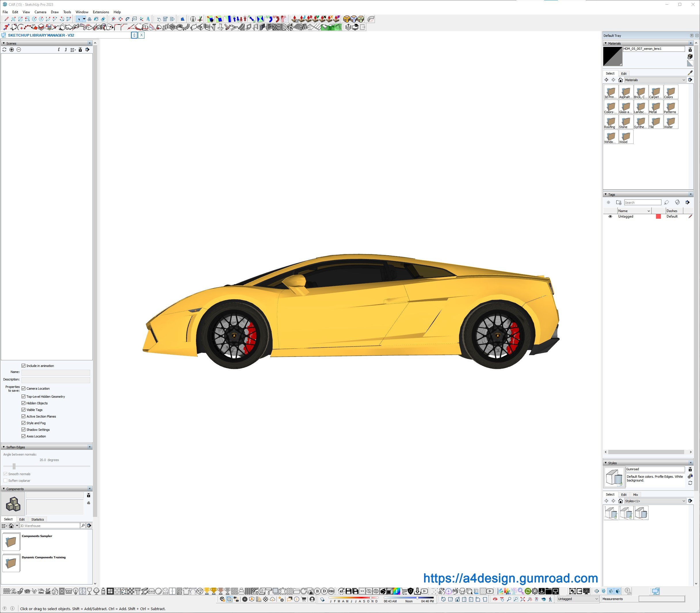
Task: Click the Untagged tag red color swatch
Action: tap(658, 216)
